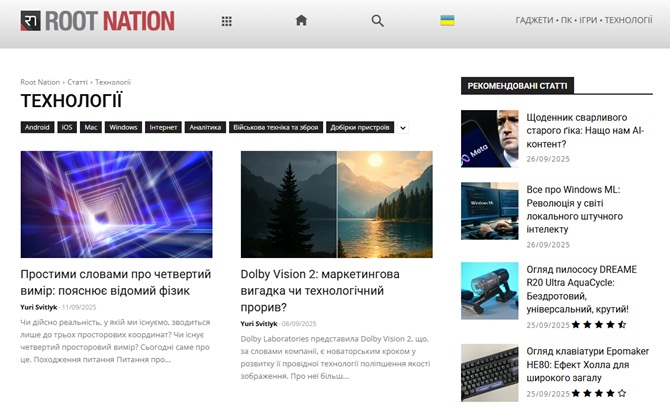This screenshot has height=406, width=670.
Task: Open Все про Windows ML article
Action: [x=574, y=209]
